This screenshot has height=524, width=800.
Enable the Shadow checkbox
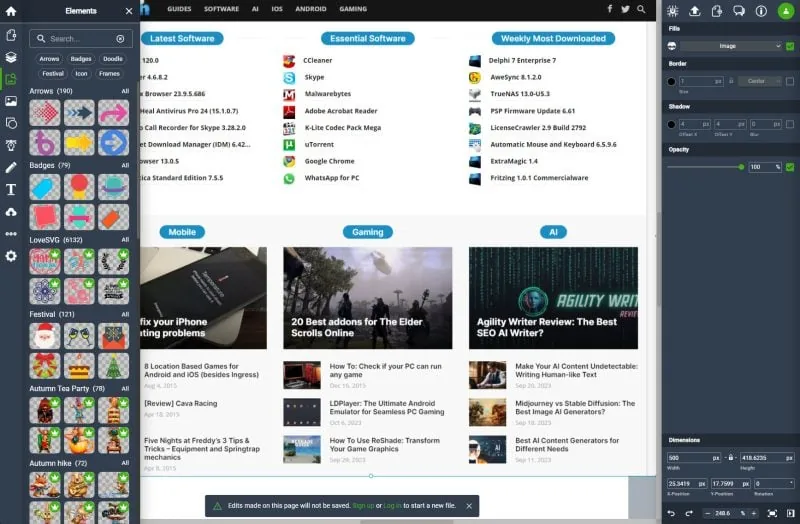click(x=790, y=124)
